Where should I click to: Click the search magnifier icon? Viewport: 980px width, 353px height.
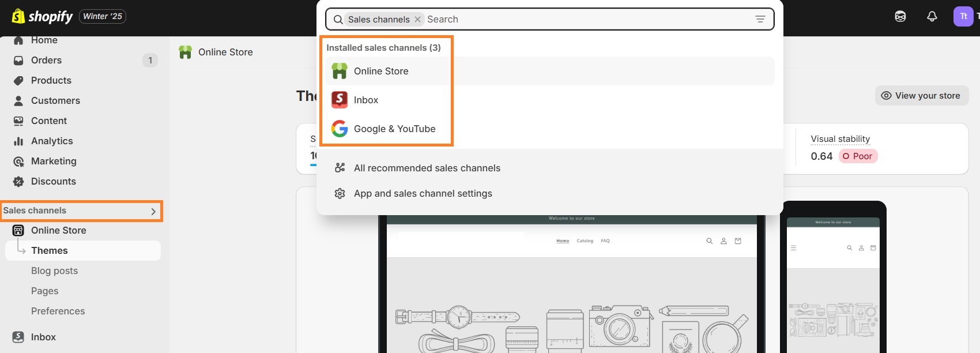pos(338,20)
